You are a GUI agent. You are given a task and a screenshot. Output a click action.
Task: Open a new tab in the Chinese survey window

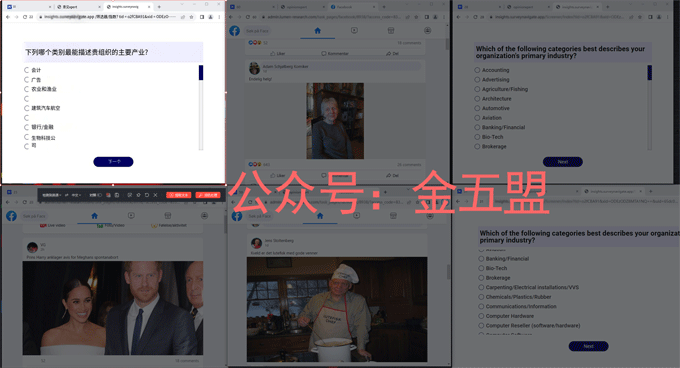point(159,7)
